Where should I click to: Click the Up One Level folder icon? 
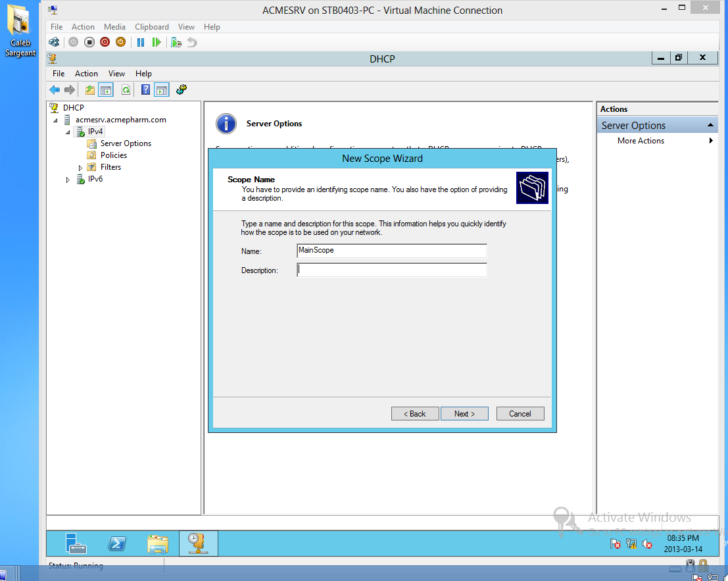(89, 89)
